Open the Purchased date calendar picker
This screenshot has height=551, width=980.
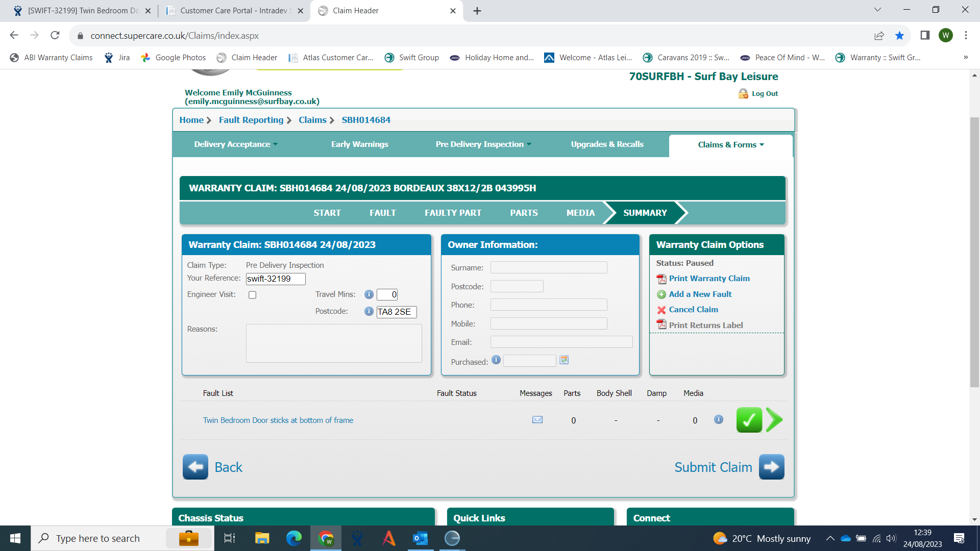pyautogui.click(x=564, y=360)
